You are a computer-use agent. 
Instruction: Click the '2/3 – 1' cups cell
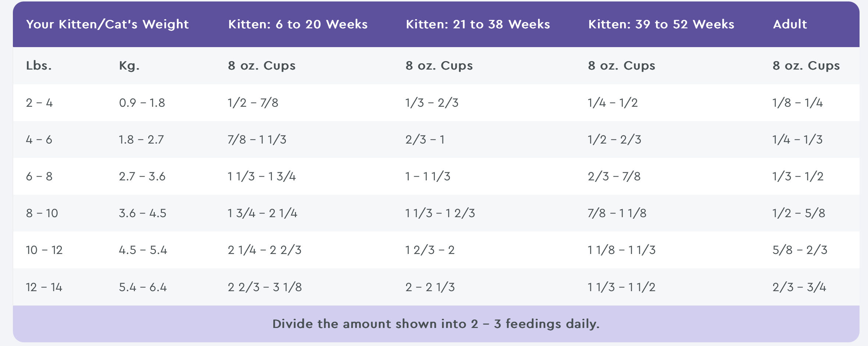coord(425,140)
